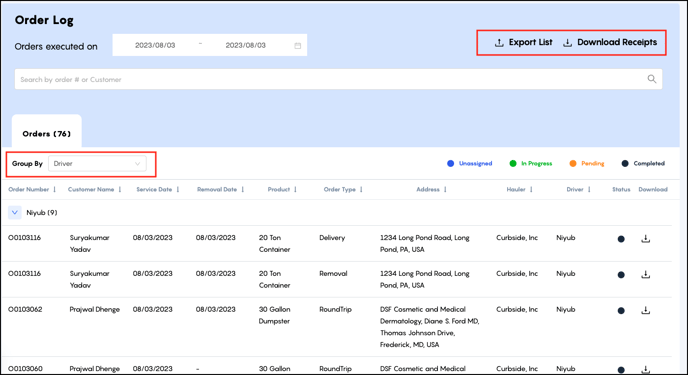
Task: Select the Orders (76) tab
Action: point(47,134)
